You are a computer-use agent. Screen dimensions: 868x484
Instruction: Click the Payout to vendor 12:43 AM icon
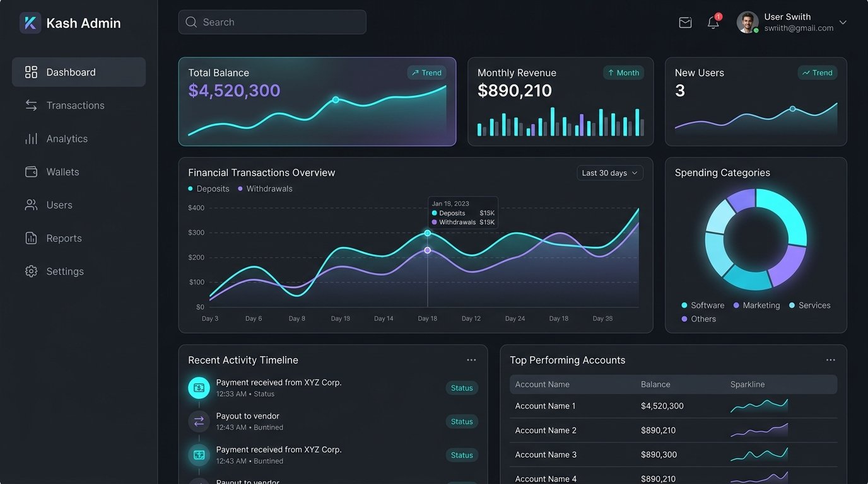pyautogui.click(x=199, y=421)
